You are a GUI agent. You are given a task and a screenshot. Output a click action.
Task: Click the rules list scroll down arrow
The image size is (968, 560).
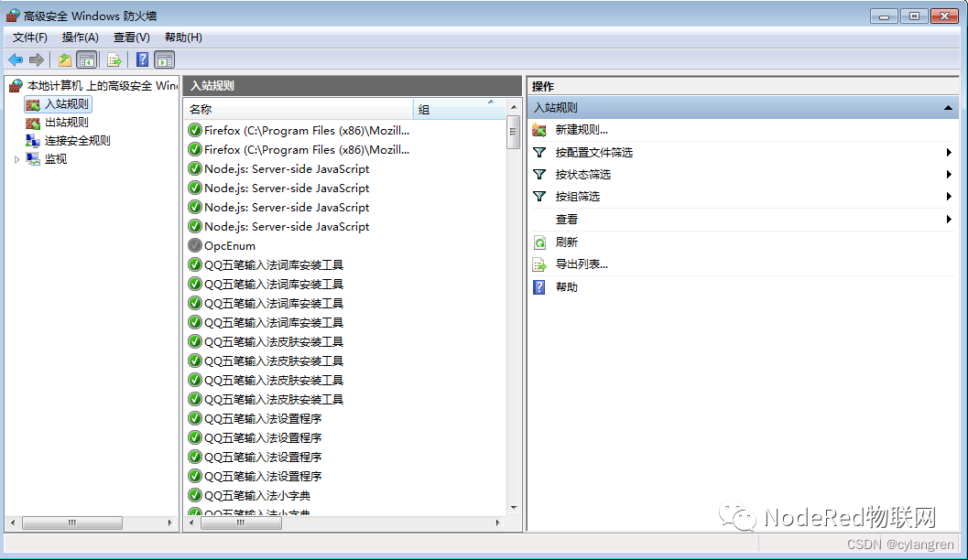pos(514,508)
